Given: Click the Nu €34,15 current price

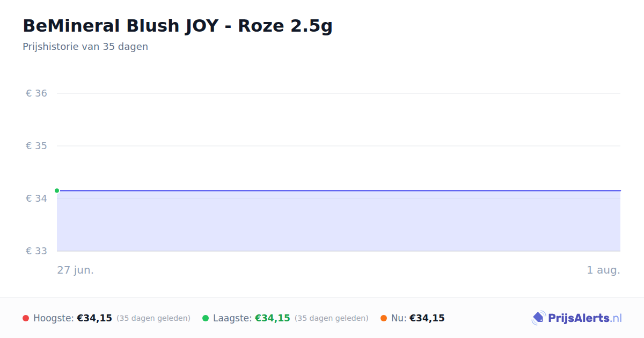Looking at the screenshot, I should pyautogui.click(x=427, y=318).
